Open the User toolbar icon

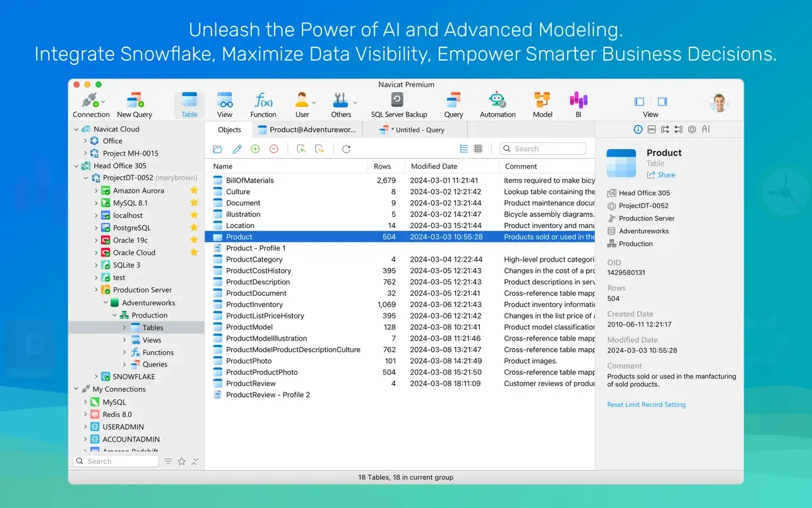point(302,106)
